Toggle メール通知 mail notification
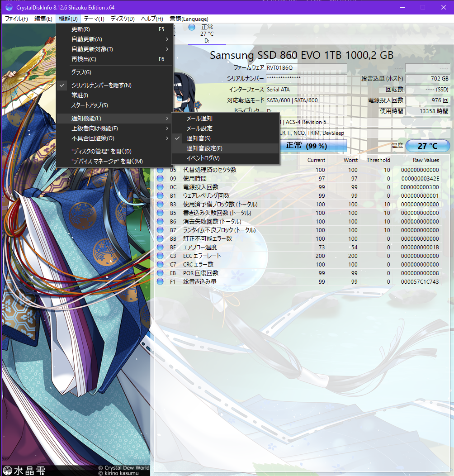Viewport: 454px width, 476px height. tap(225, 119)
